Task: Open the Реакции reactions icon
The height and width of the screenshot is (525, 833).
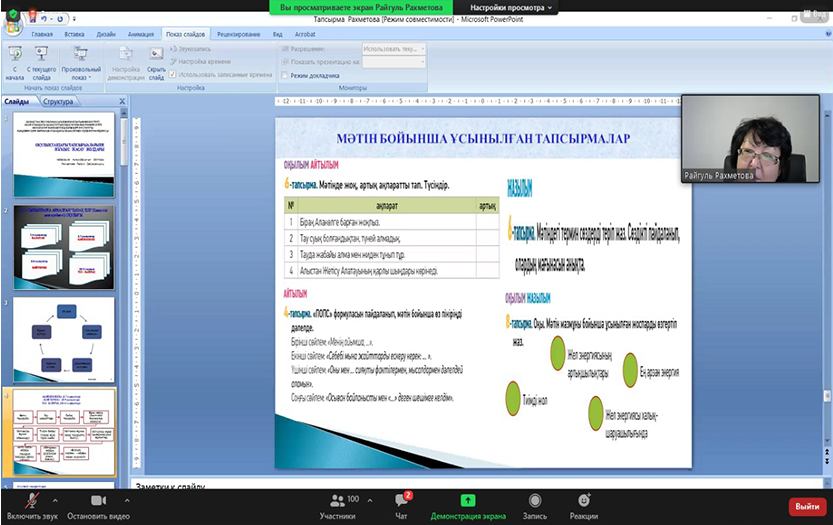Action: [584, 500]
